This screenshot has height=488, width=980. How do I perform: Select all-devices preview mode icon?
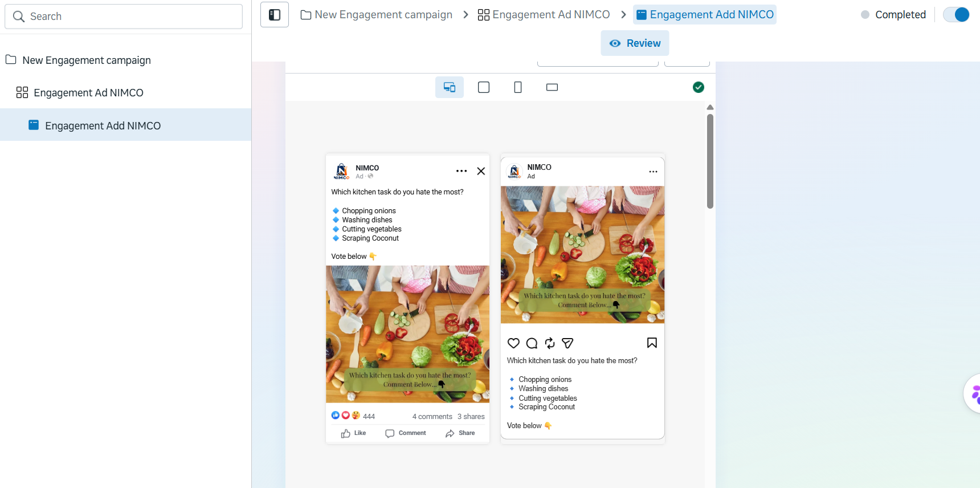(450, 87)
